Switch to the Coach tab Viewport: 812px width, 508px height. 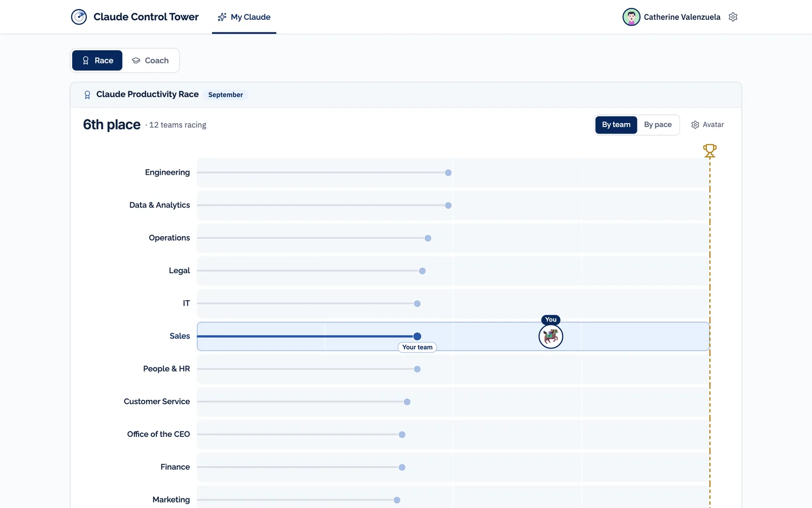150,60
